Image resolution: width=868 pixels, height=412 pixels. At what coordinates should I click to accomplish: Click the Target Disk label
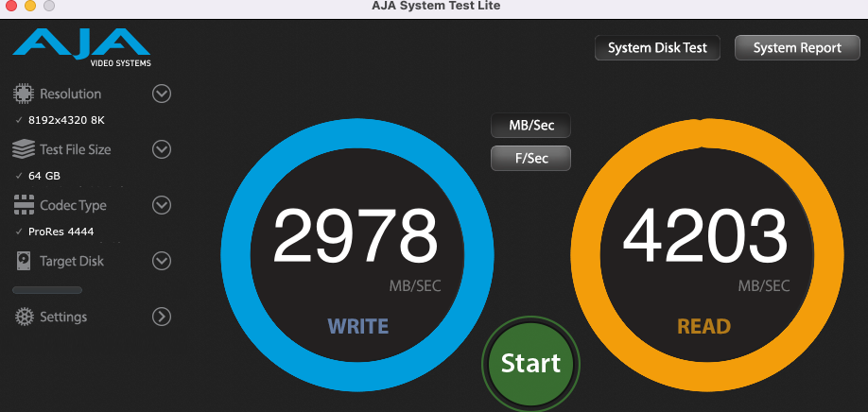coord(72,261)
